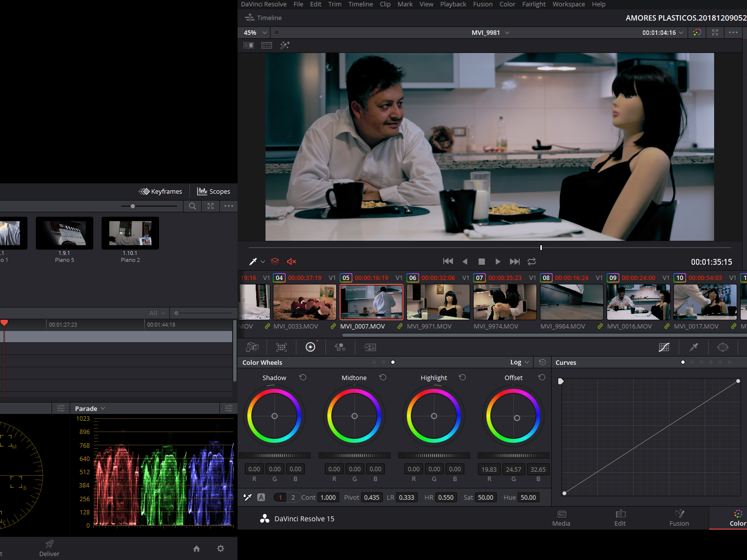This screenshot has width=747, height=560.
Task: Reset the Offset color wheel
Action: point(542,378)
